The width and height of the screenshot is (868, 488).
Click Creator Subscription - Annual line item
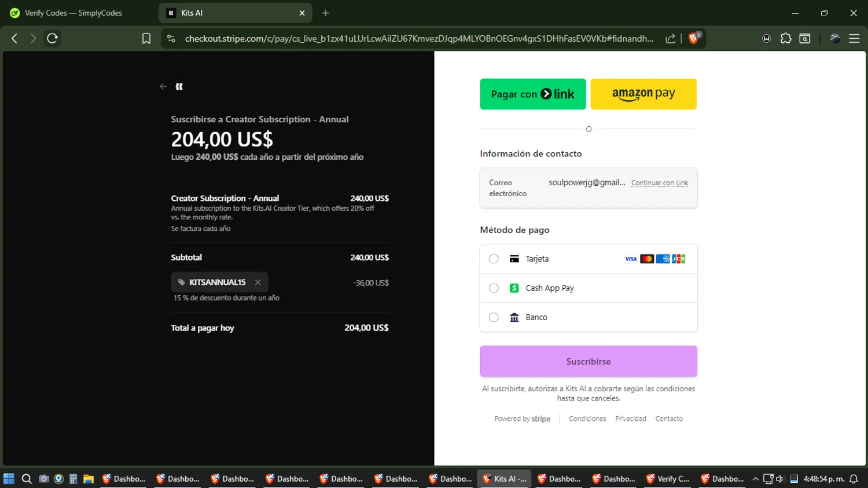click(225, 198)
